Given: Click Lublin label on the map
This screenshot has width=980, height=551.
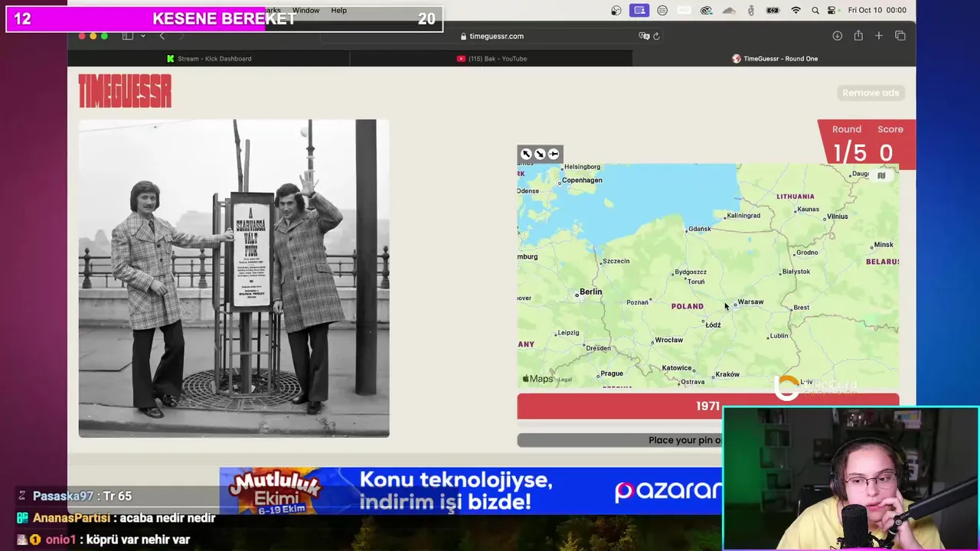Looking at the screenshot, I should click(779, 336).
